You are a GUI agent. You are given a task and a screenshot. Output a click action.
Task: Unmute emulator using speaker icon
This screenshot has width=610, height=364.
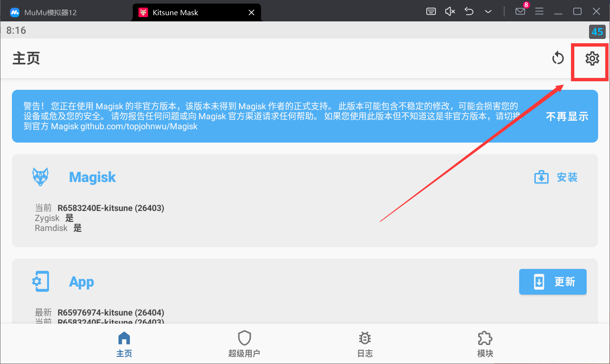[450, 11]
